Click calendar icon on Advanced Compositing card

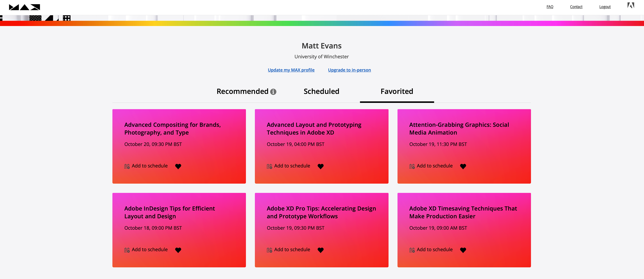coord(127,166)
